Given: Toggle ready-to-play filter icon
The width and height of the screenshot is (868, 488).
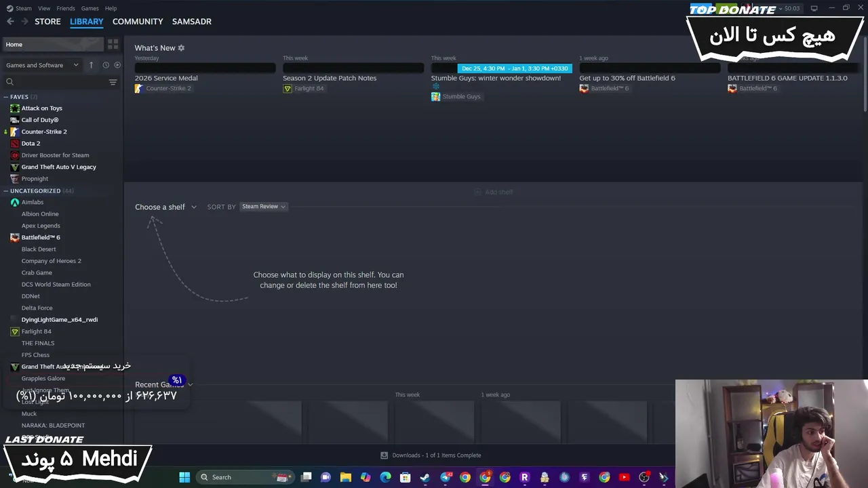Looking at the screenshot, I should click(117, 65).
